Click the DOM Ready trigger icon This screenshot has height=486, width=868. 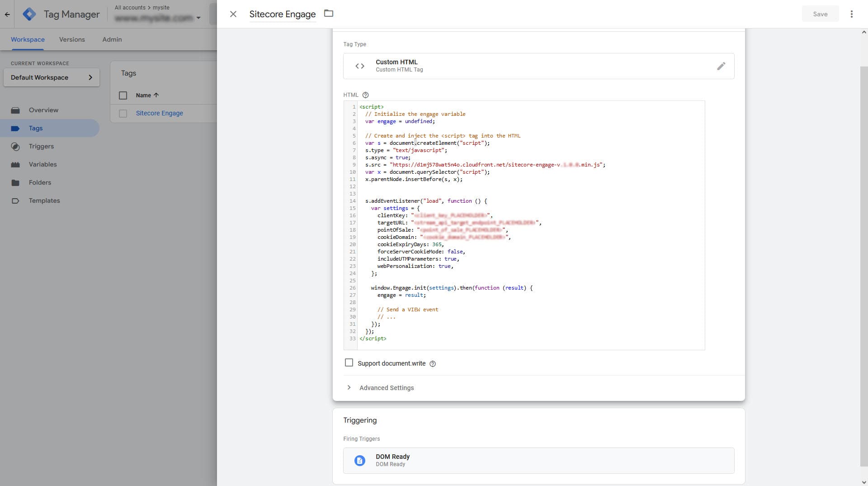point(360,461)
